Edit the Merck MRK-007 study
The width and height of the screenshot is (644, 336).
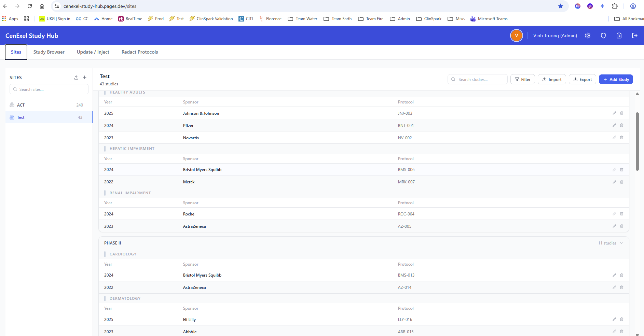[x=614, y=182]
